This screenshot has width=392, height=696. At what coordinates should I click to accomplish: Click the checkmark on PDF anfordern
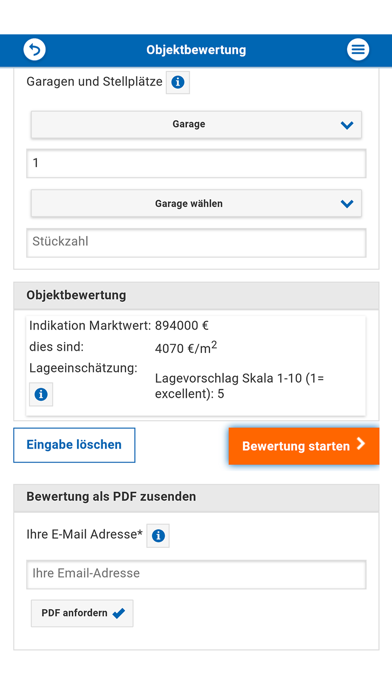point(119,613)
